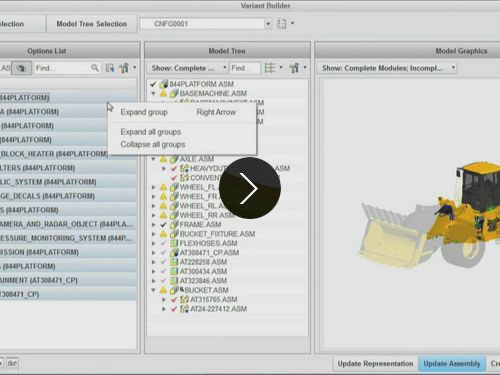Open the arrow beside Options List settings icon
This screenshot has width=500, height=375.
[x=135, y=68]
